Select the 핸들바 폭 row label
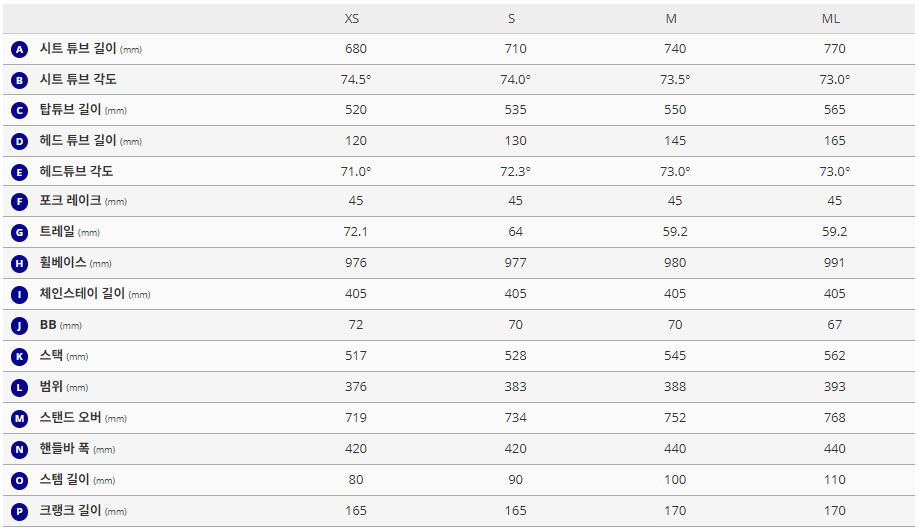The image size is (919, 530). tap(67, 449)
